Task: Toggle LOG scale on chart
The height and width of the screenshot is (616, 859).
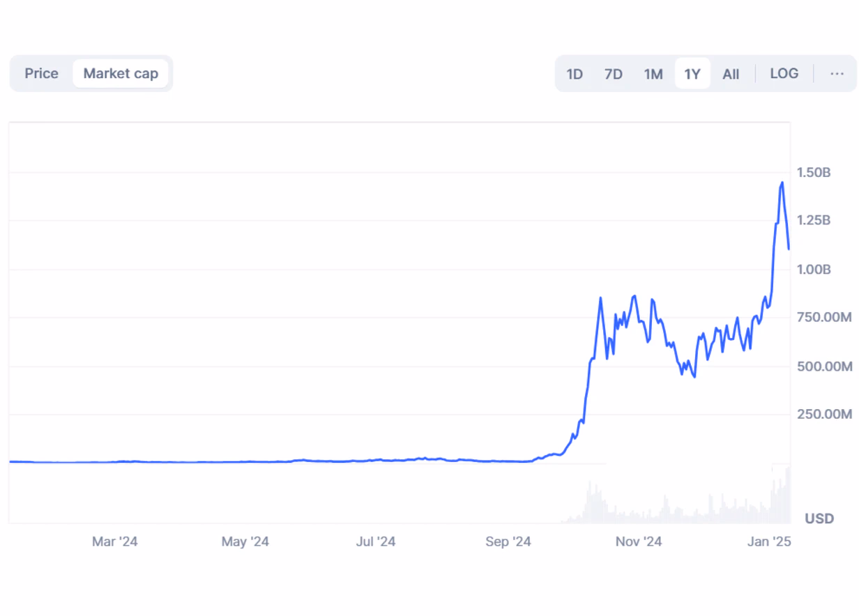Action: [x=784, y=73]
